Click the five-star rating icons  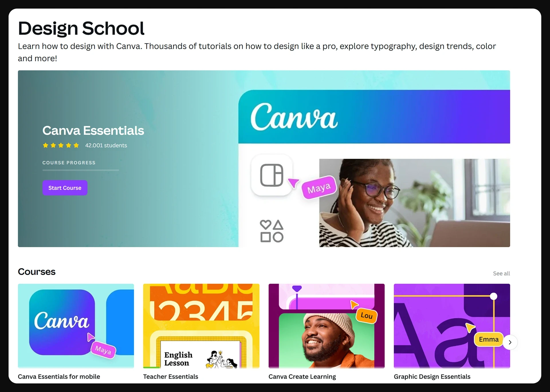61,145
